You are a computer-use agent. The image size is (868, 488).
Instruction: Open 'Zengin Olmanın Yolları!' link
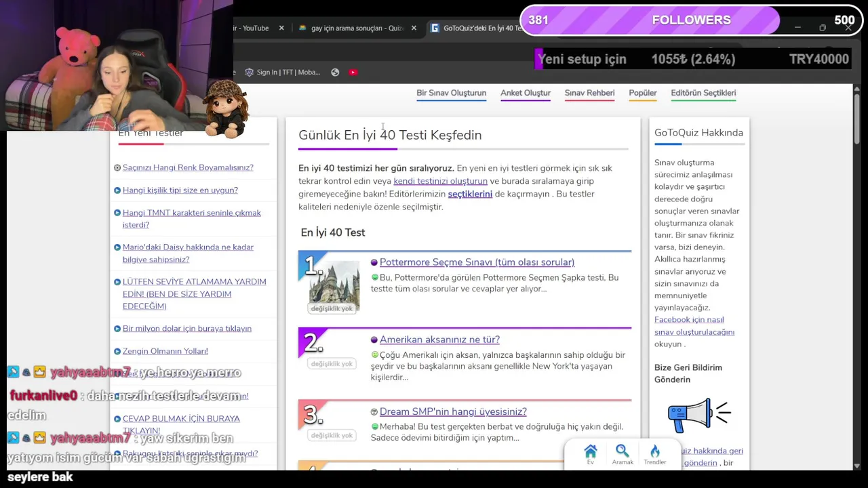coord(165,351)
